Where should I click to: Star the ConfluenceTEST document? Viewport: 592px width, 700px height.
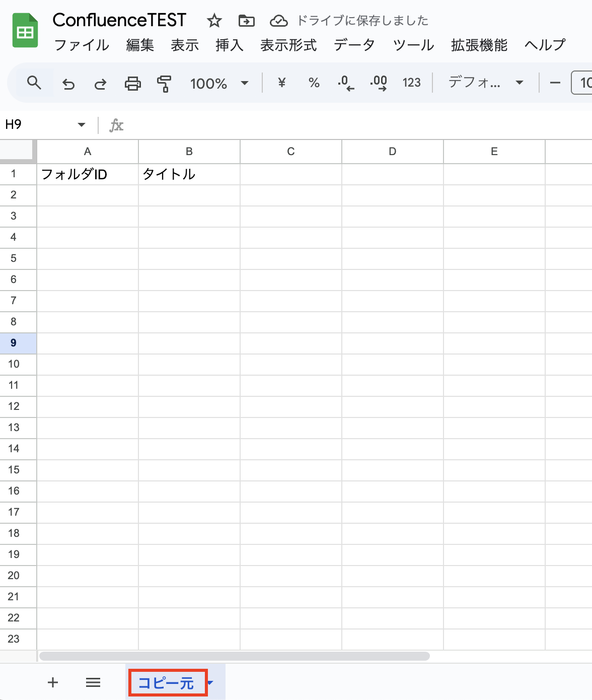[x=214, y=21]
